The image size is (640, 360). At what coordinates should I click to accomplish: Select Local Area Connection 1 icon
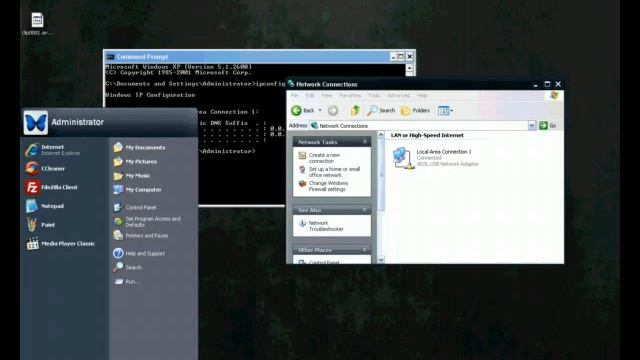pos(404,158)
